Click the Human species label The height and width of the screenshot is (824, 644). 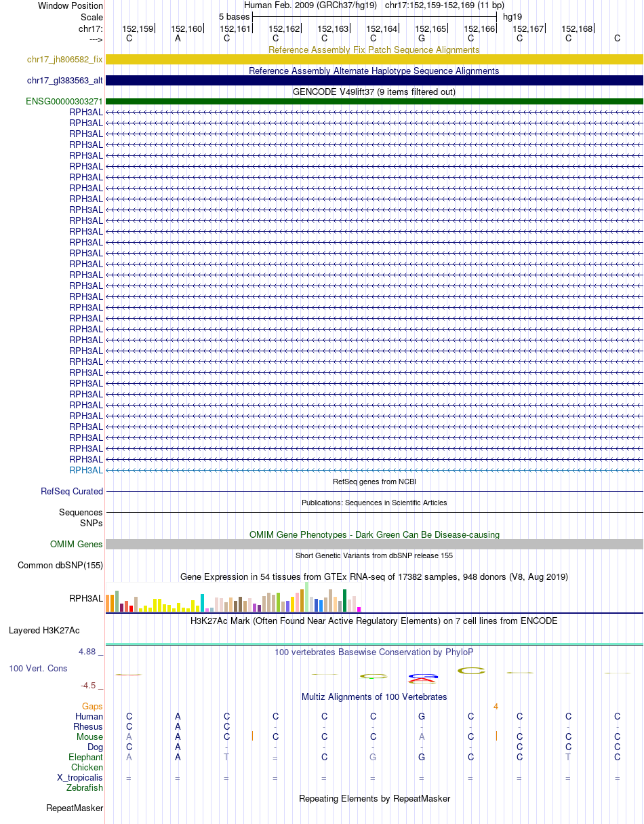[x=89, y=716]
